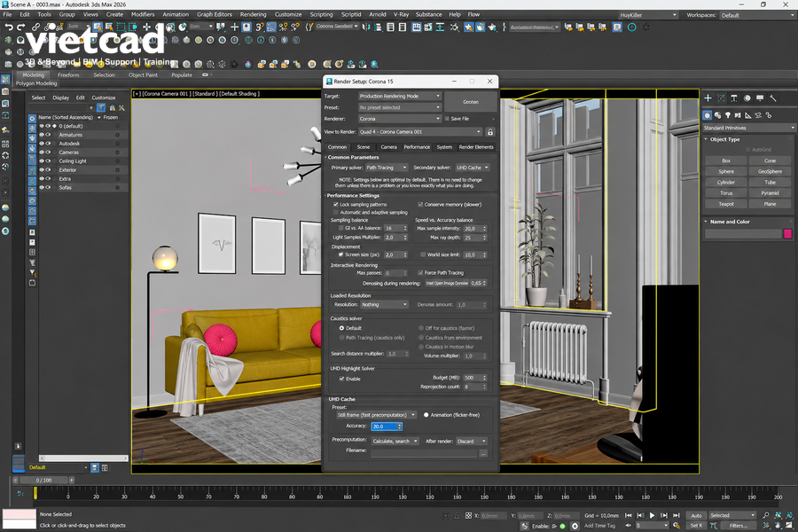
Task: Click the Scene Explorer horizontal scrollbar
Action: (83, 458)
